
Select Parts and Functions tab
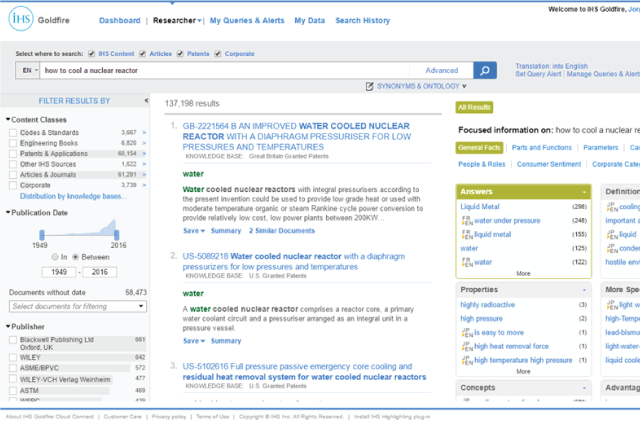542,148
